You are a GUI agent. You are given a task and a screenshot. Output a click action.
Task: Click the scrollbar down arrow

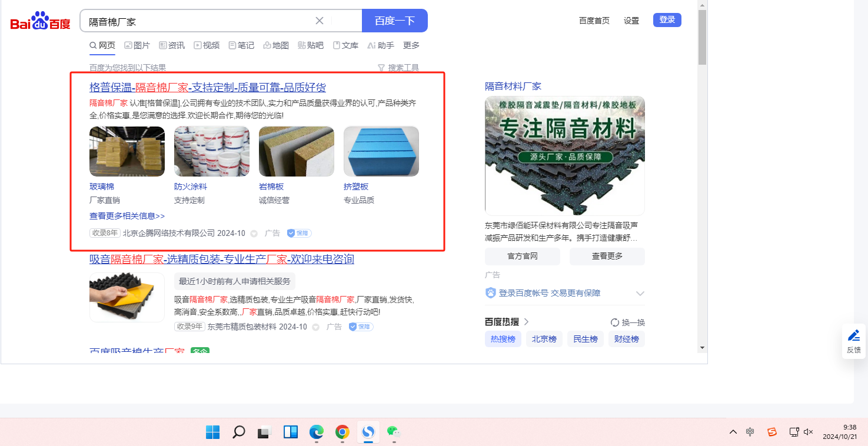pos(702,348)
